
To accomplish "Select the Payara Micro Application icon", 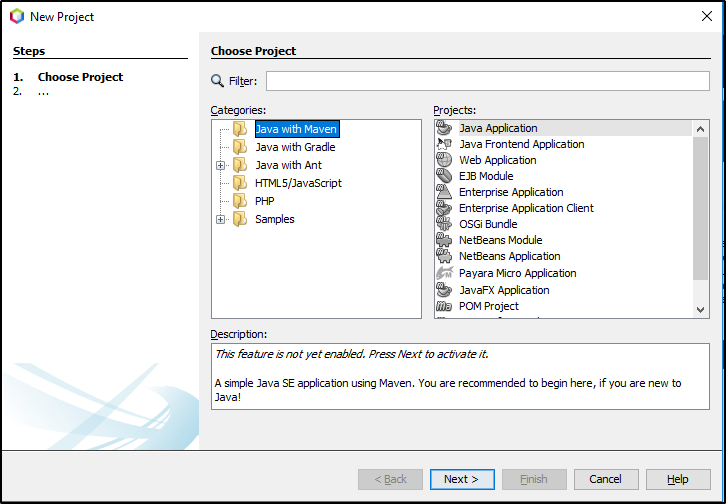I will [x=444, y=273].
